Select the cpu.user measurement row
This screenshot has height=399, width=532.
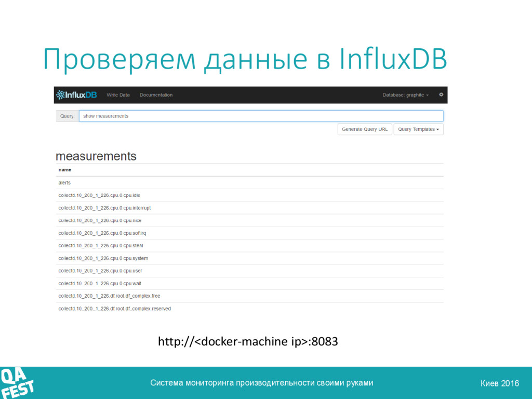[x=250, y=271]
